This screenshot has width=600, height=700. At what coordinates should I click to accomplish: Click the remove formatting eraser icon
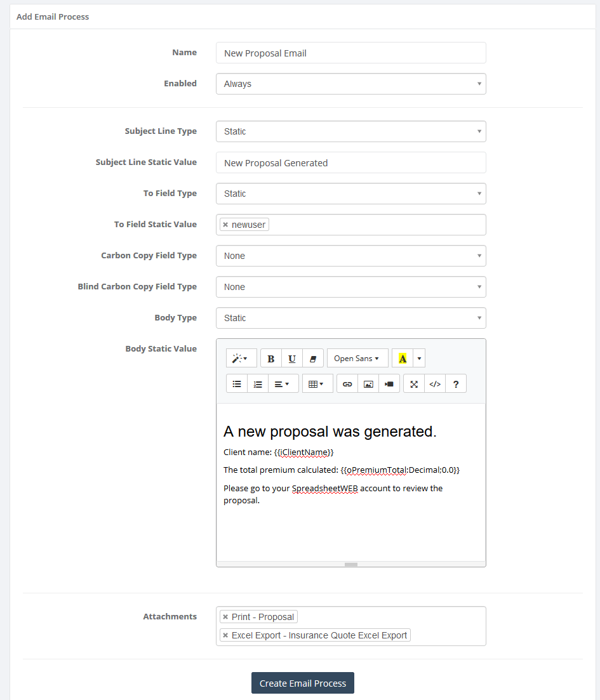[312, 358]
